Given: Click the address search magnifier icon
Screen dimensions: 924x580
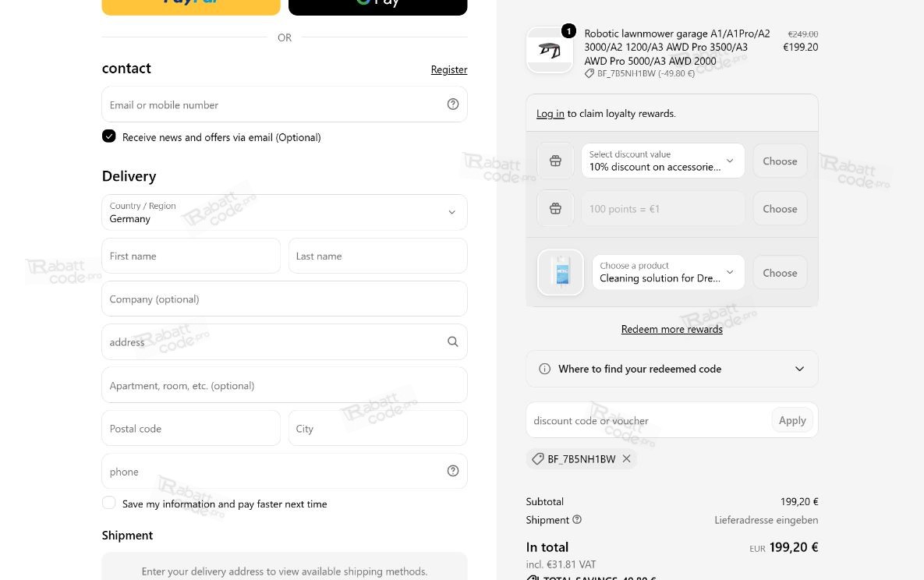Looking at the screenshot, I should pos(452,342).
